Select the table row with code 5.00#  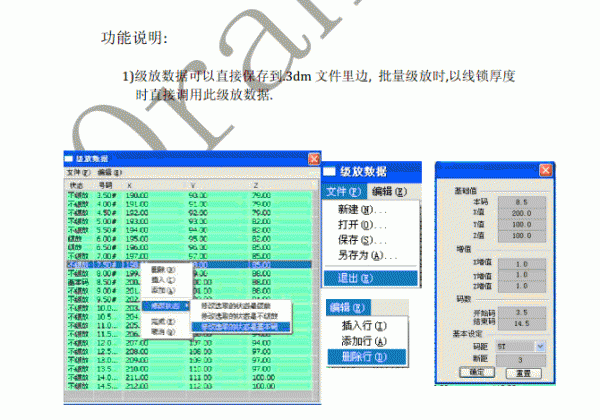click(189, 221)
